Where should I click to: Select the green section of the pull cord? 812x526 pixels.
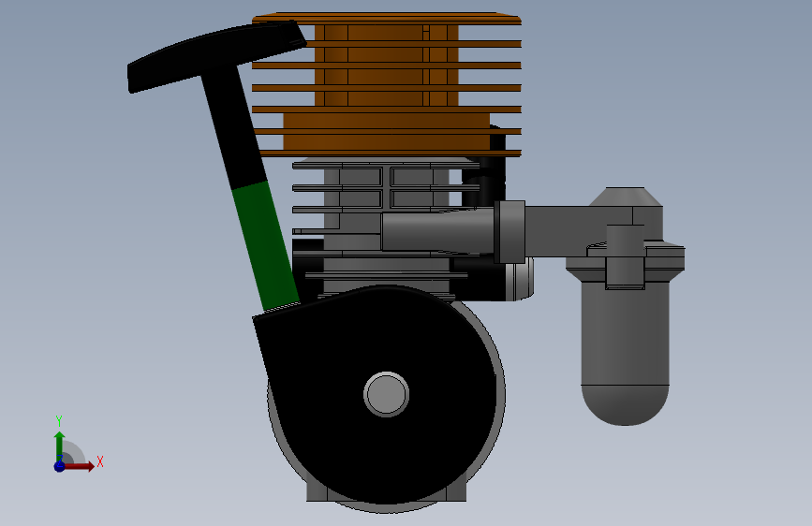tap(265, 245)
